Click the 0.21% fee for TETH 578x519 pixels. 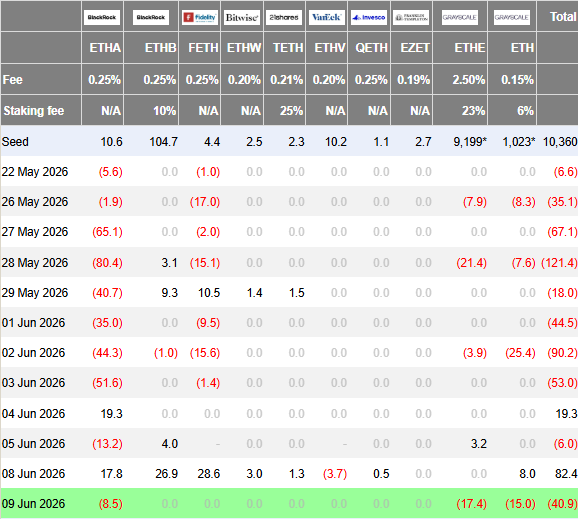[x=286, y=80]
